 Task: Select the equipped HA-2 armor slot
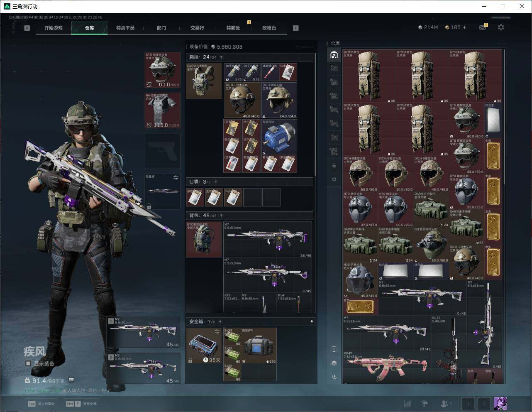pos(162,110)
